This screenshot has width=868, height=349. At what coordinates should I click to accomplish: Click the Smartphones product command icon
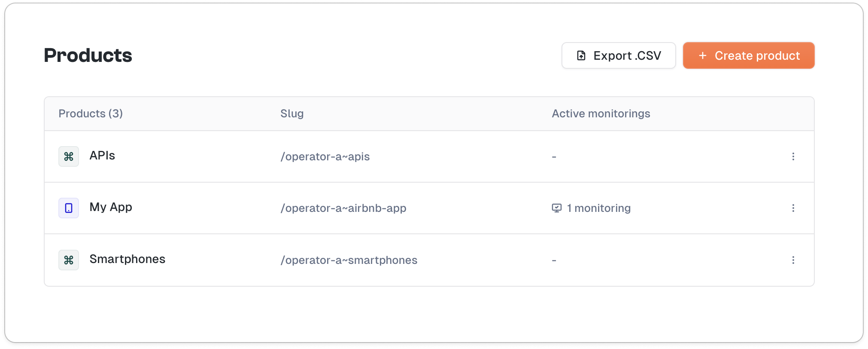coord(69,260)
